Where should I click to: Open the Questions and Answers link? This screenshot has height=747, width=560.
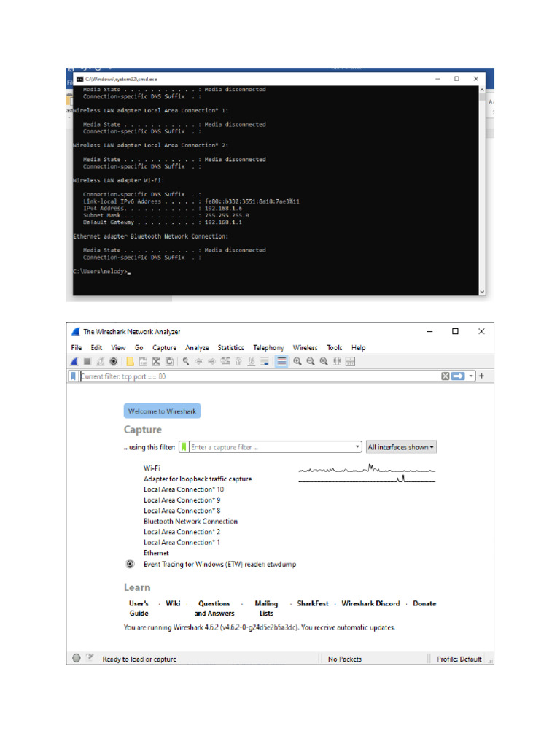tap(214, 608)
